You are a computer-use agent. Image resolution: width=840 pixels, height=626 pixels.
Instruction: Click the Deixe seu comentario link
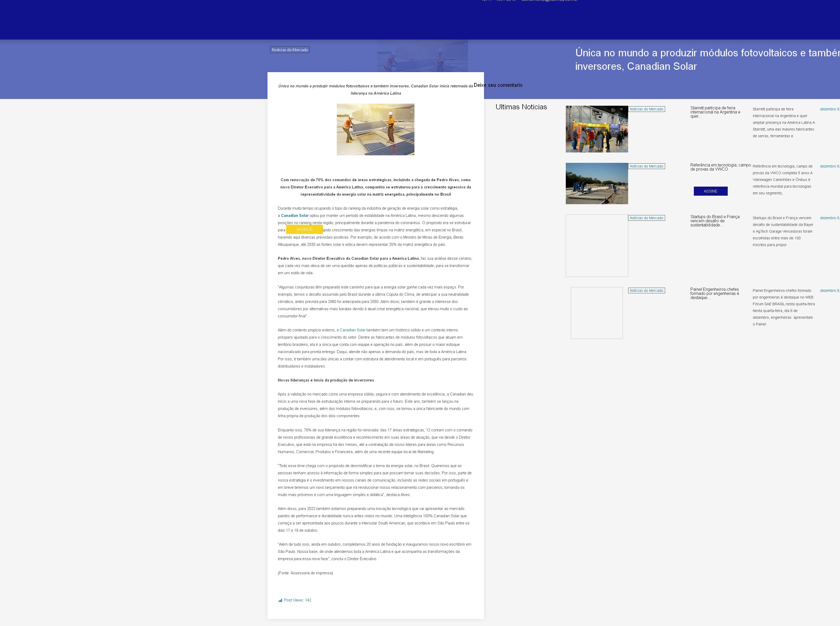coord(497,85)
